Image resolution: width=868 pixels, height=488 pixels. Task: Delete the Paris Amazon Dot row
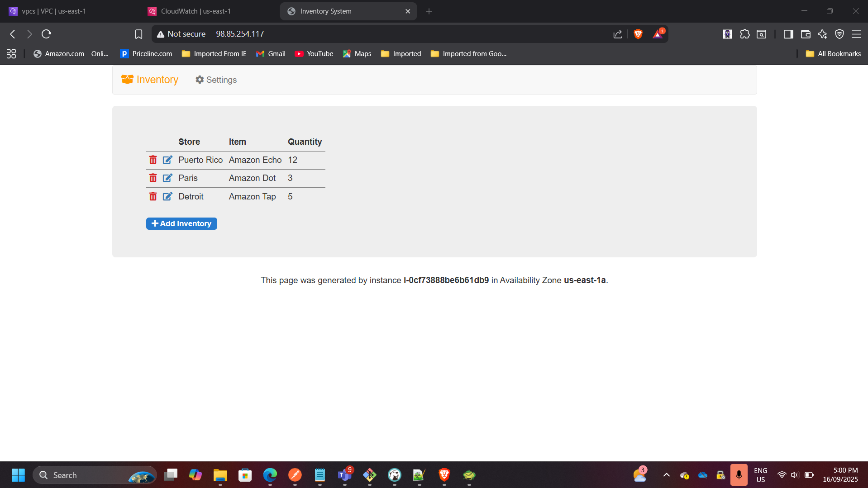[153, 178]
